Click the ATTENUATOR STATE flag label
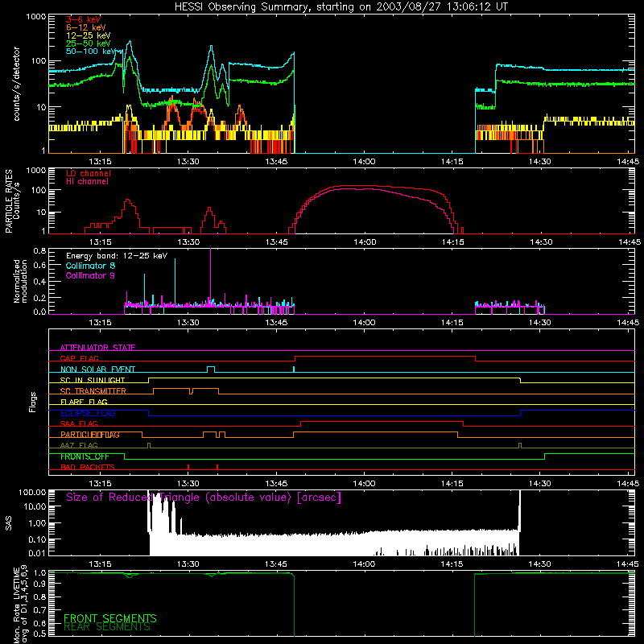 97,348
